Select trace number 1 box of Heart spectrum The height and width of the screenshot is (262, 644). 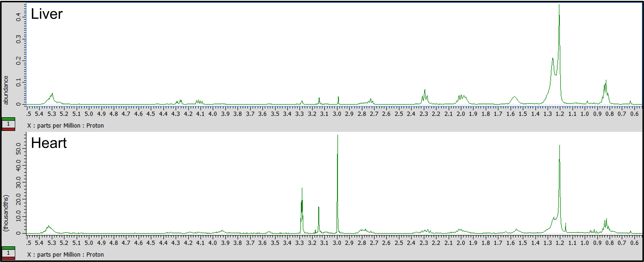(8, 253)
